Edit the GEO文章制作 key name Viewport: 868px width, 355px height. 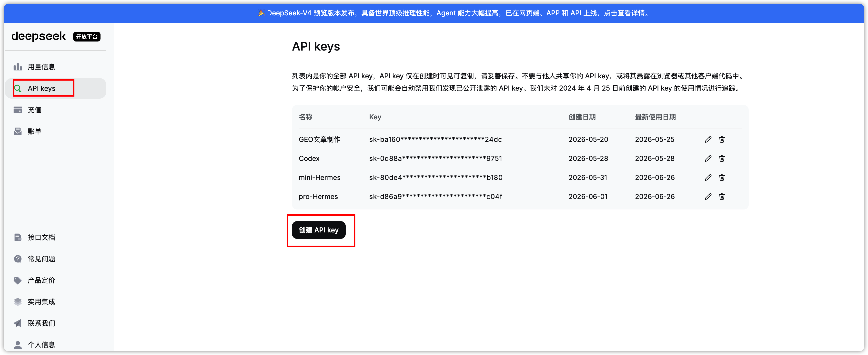(x=708, y=139)
